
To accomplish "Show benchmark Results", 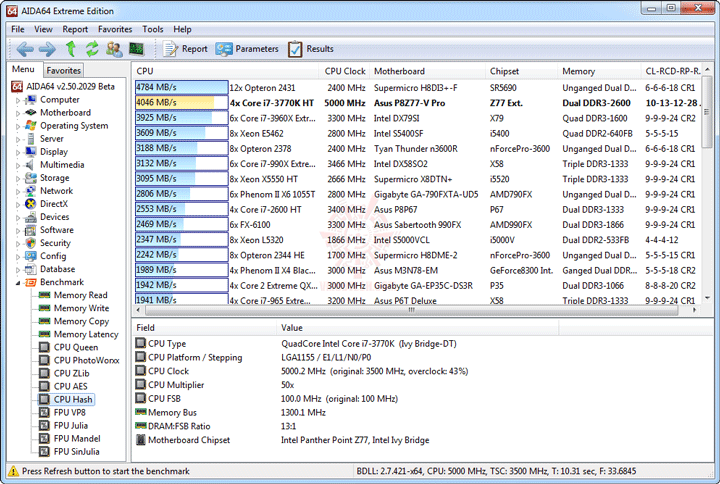I will 310,49.
